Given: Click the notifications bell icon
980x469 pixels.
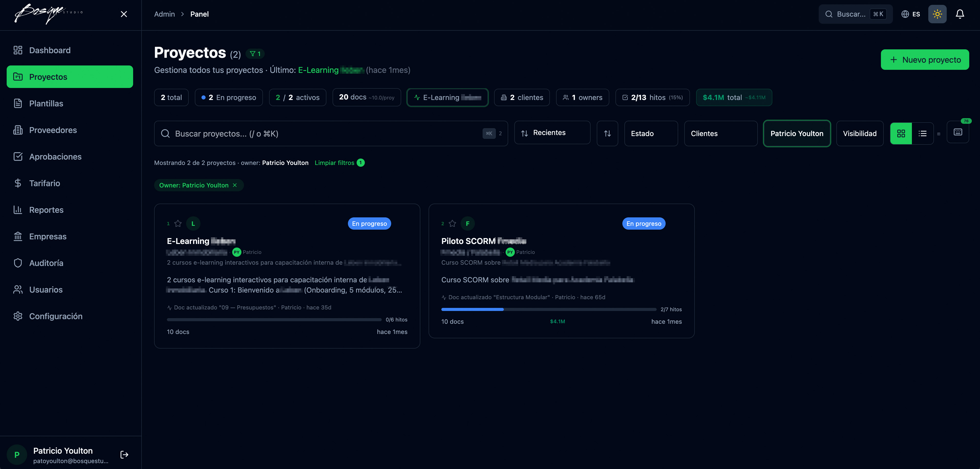Looking at the screenshot, I should tap(960, 14).
